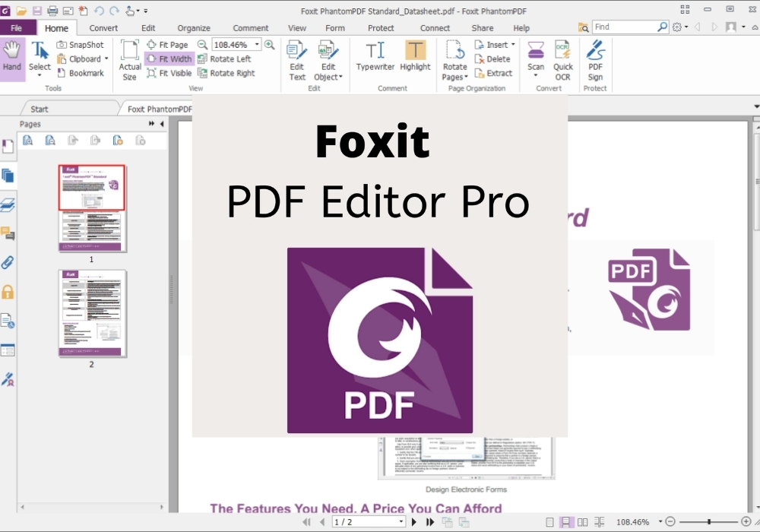Adjust the status bar zoom slider
Image resolution: width=760 pixels, height=532 pixels.
[x=708, y=522]
